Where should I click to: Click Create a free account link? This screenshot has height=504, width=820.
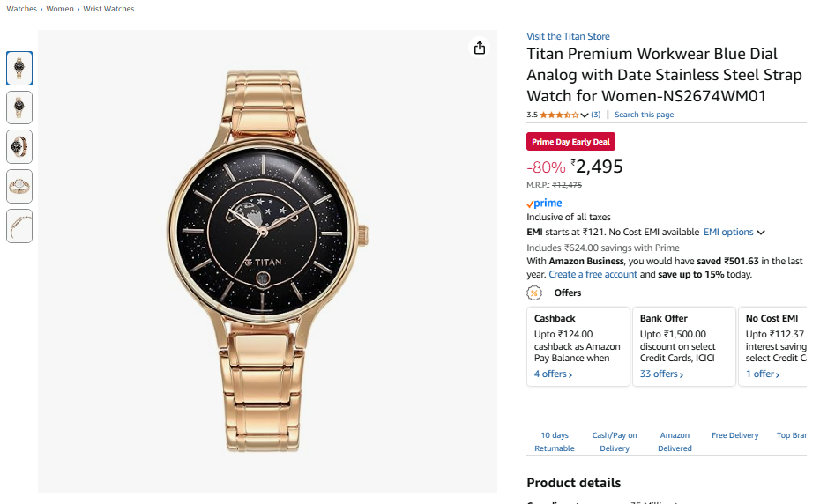tap(593, 275)
